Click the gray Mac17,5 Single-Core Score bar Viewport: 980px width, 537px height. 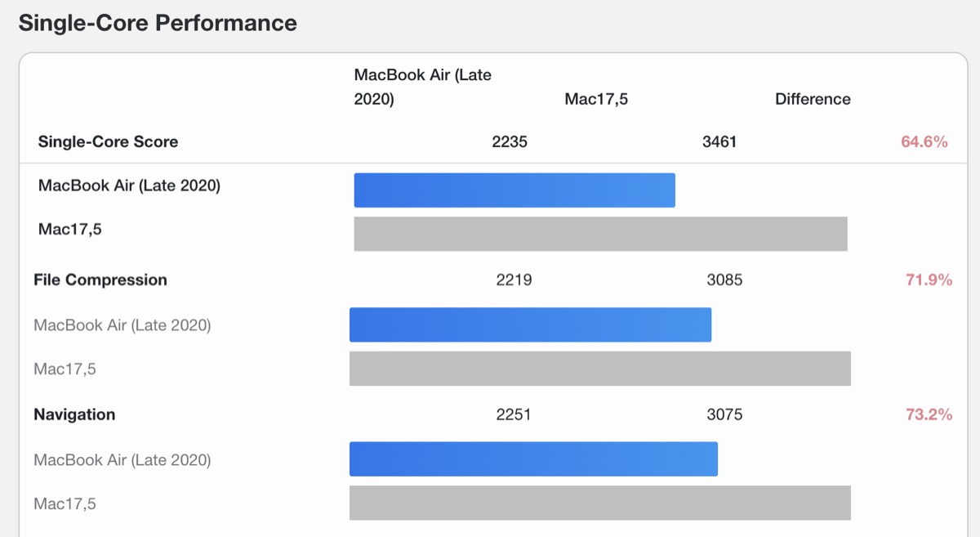coord(600,234)
